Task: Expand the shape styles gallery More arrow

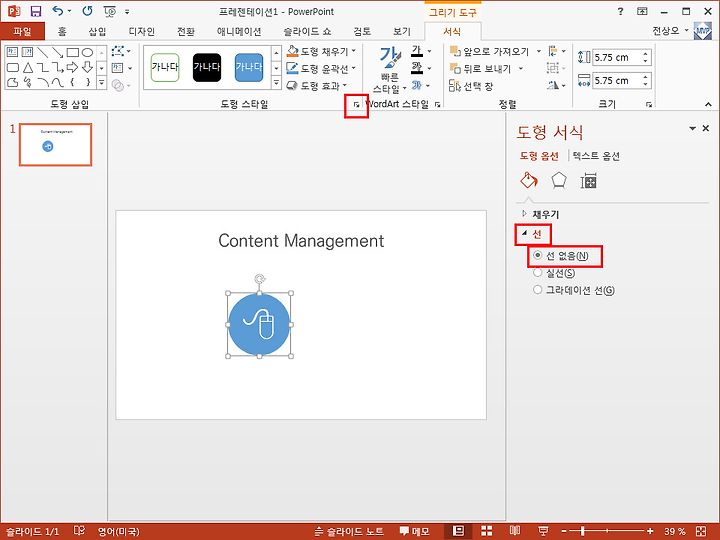Action: tap(276, 83)
